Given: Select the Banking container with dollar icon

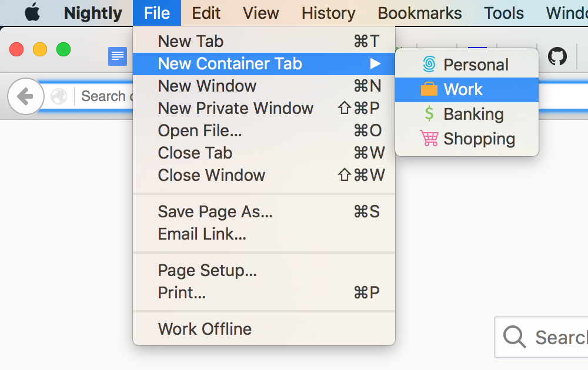Looking at the screenshot, I should (x=467, y=114).
